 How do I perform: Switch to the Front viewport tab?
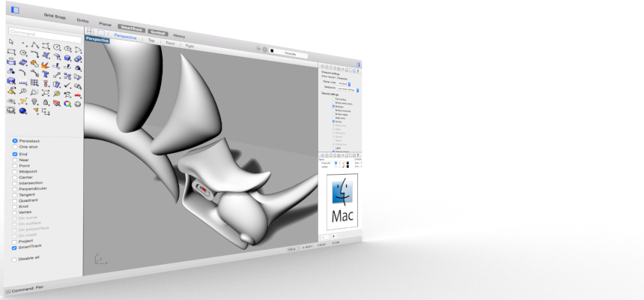click(171, 43)
